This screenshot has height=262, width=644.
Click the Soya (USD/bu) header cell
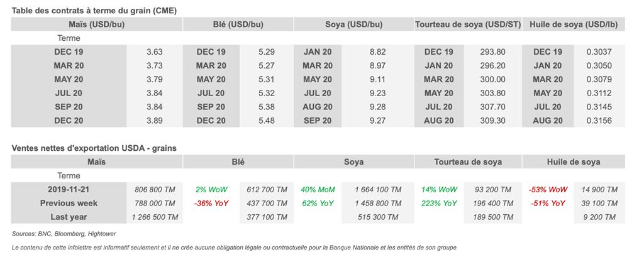(x=353, y=25)
